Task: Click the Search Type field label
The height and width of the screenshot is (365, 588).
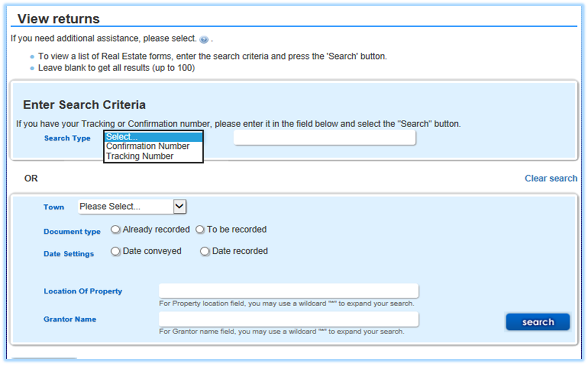Action: point(67,138)
